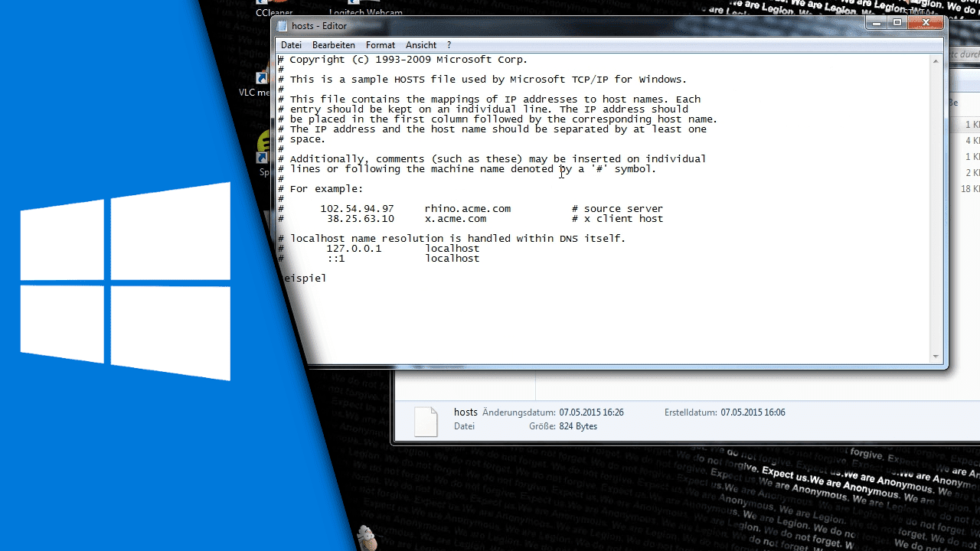Open the hosts file icon in Explorer details pane
Viewport: 980px width, 551px height.
[426, 421]
